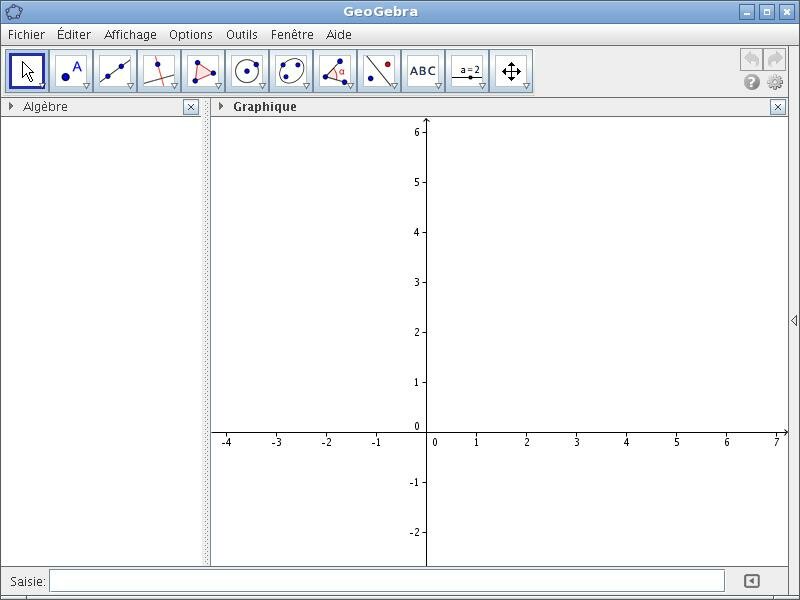800x600 pixels.
Task: Click into the Saisie input field
Action: [387, 581]
